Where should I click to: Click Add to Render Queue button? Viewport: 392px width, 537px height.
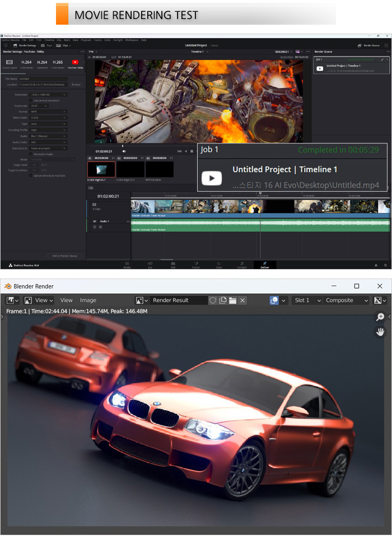click(x=64, y=256)
